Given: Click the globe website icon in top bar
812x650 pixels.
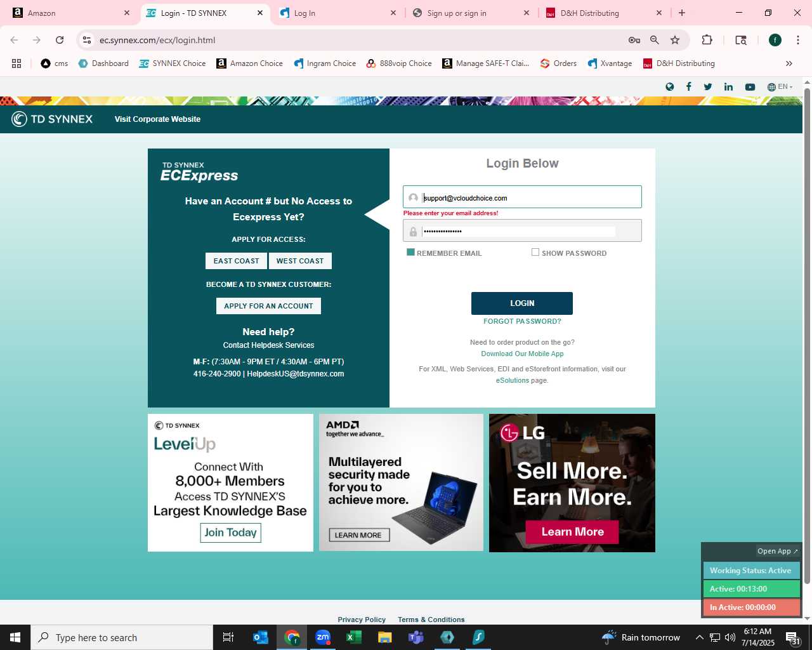Looking at the screenshot, I should click(x=669, y=87).
